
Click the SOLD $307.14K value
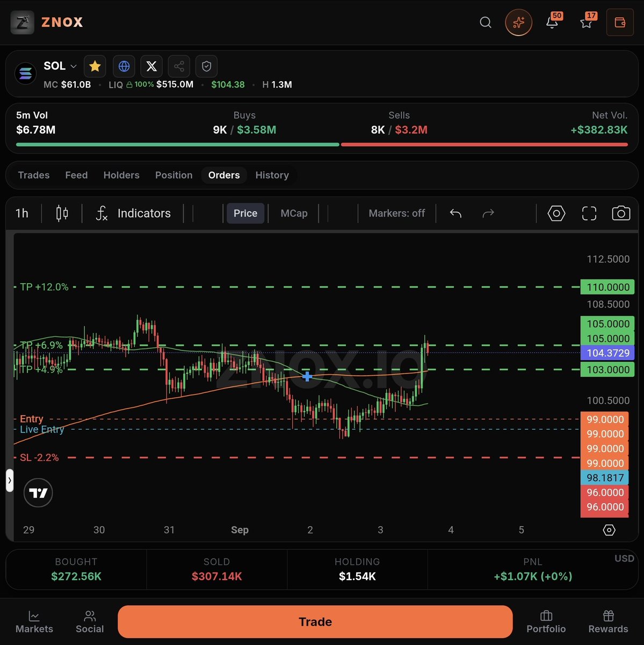217,576
